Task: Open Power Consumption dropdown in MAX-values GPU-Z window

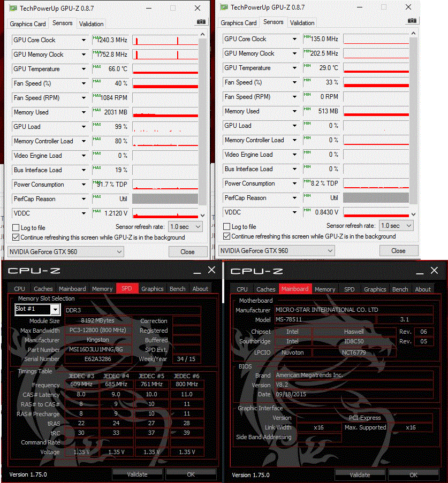Action: [x=83, y=185]
